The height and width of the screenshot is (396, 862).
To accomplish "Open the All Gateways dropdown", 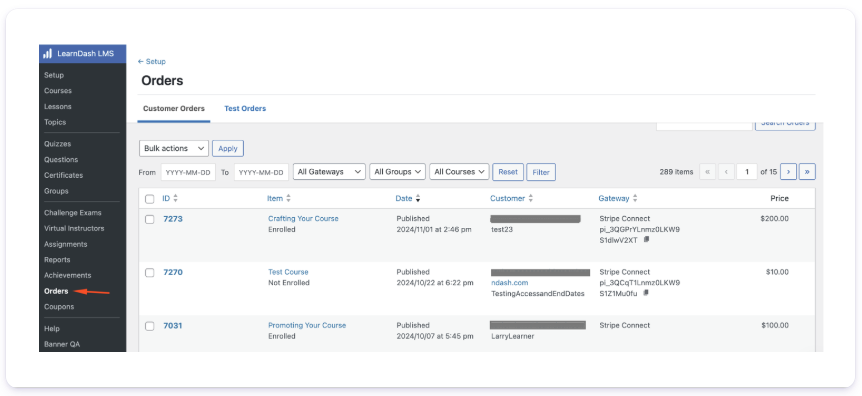I will [x=329, y=172].
